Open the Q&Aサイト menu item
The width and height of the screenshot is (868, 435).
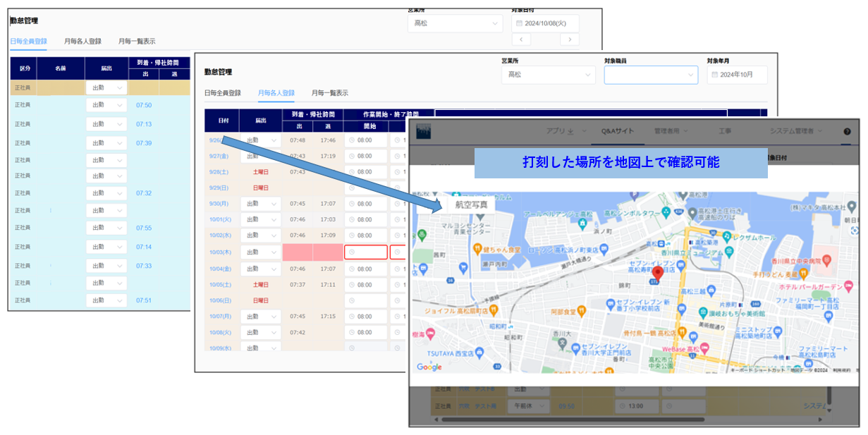click(618, 131)
